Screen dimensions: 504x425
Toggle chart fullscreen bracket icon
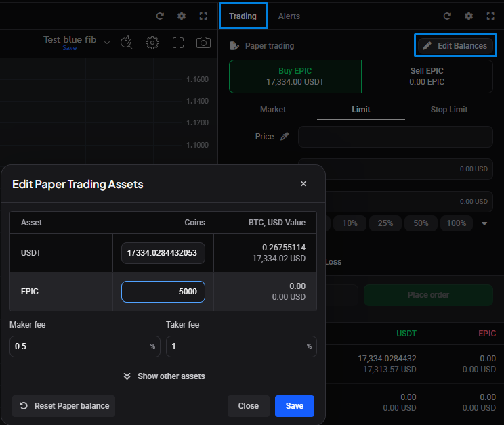(x=178, y=43)
